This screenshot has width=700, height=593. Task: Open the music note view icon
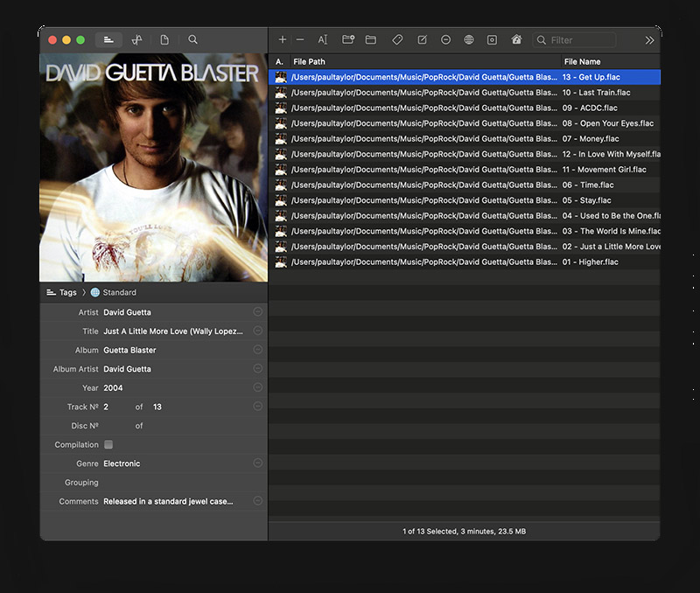pyautogui.click(x=136, y=39)
